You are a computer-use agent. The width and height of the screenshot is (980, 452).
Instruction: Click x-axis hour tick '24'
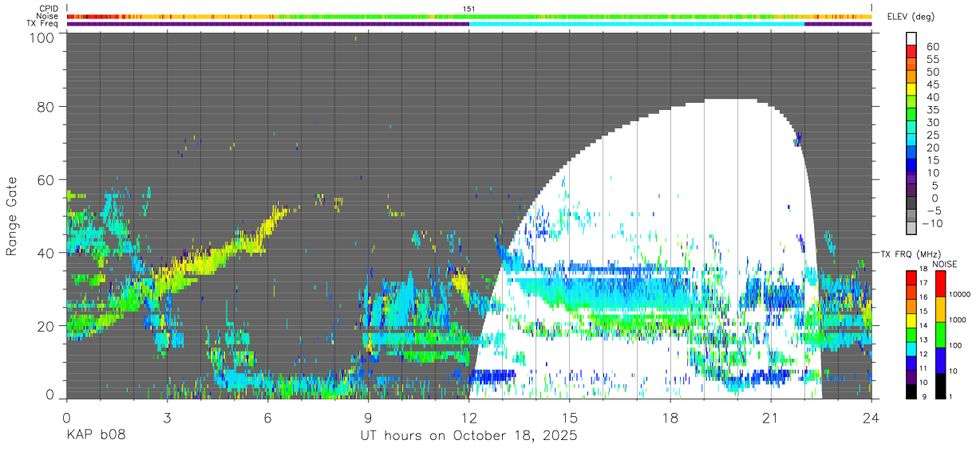tap(871, 417)
